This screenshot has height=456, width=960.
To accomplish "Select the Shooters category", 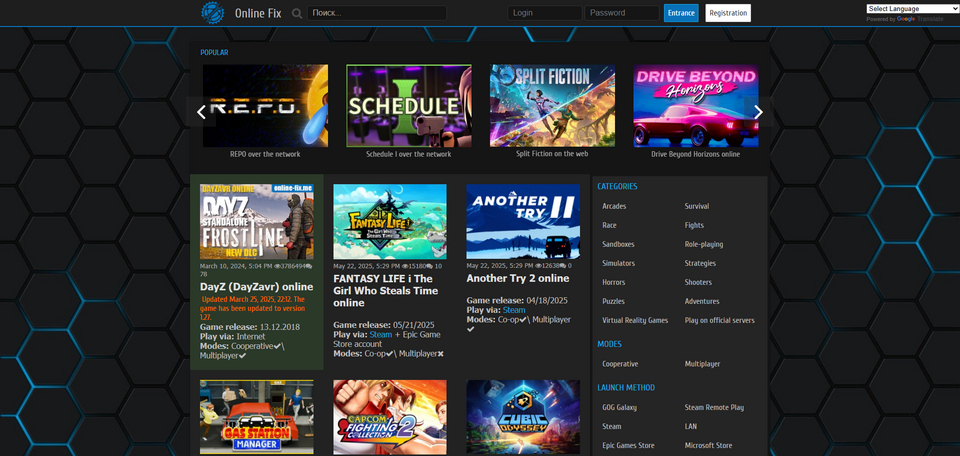I will pos(698,282).
